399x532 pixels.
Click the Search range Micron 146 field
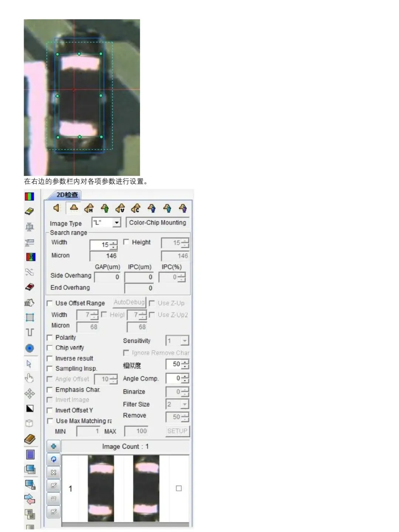tap(104, 256)
